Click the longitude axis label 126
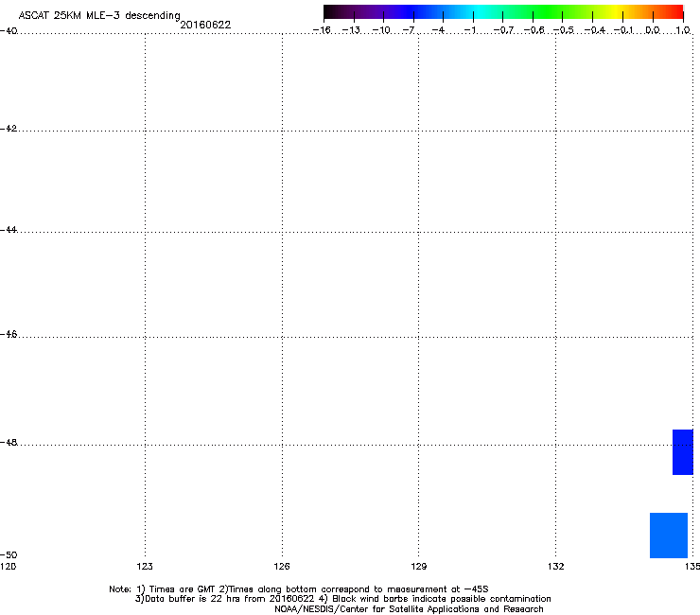The image size is (700, 615). [x=282, y=567]
